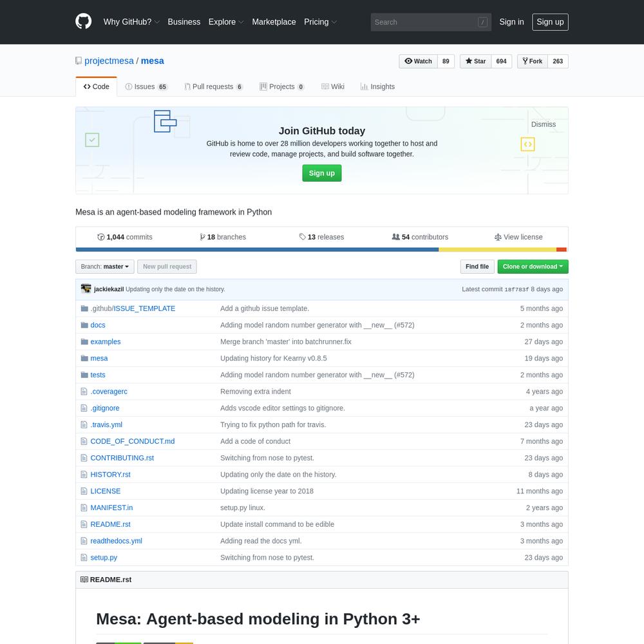This screenshot has width=644, height=644.
Task: Switch to the Code tab
Action: click(96, 87)
